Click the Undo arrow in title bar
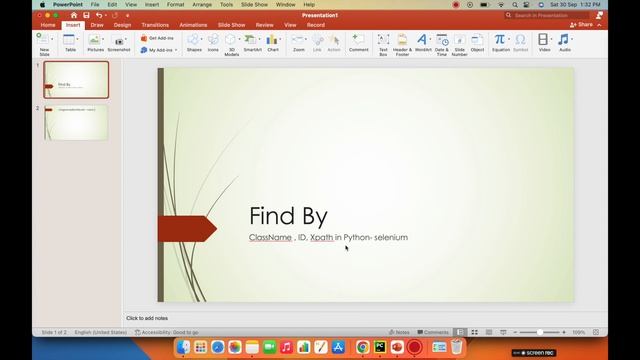Image resolution: width=640 pixels, height=360 pixels. [99, 16]
